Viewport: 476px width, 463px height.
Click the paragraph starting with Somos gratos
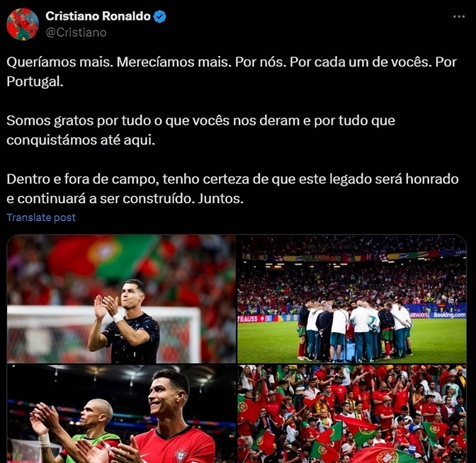click(200, 130)
